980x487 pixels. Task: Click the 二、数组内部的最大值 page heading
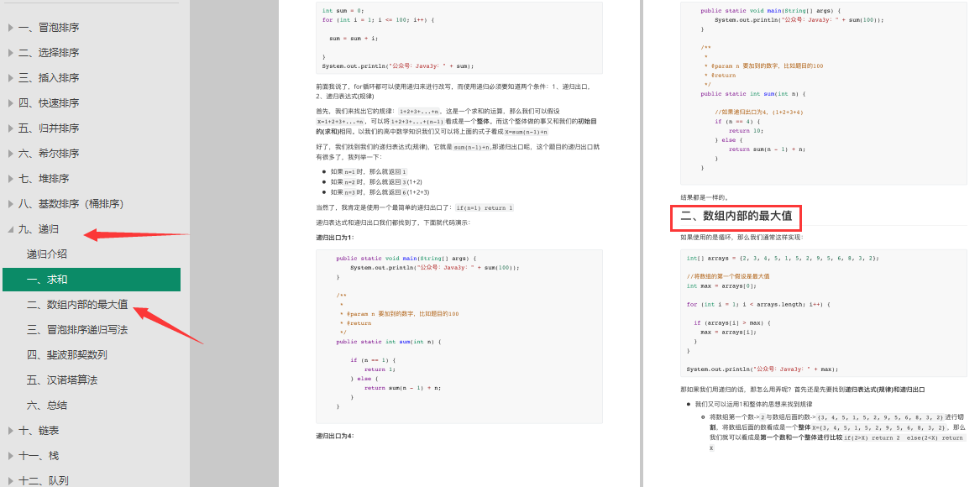[x=736, y=217]
